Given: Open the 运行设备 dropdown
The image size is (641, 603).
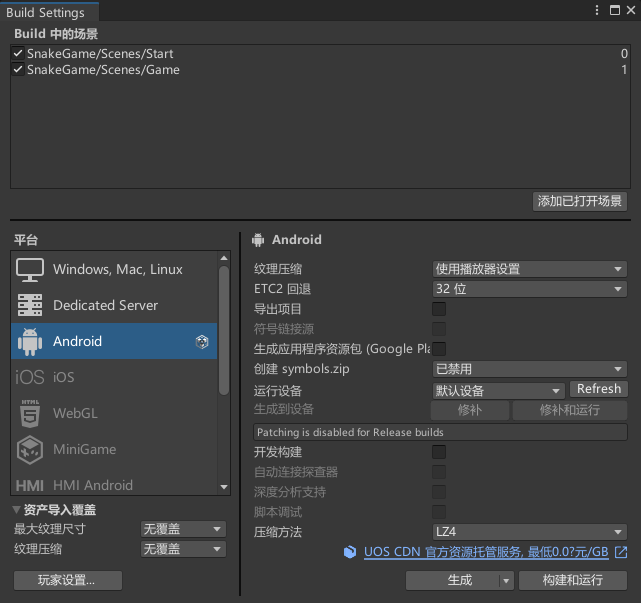Looking at the screenshot, I should coord(498,391).
